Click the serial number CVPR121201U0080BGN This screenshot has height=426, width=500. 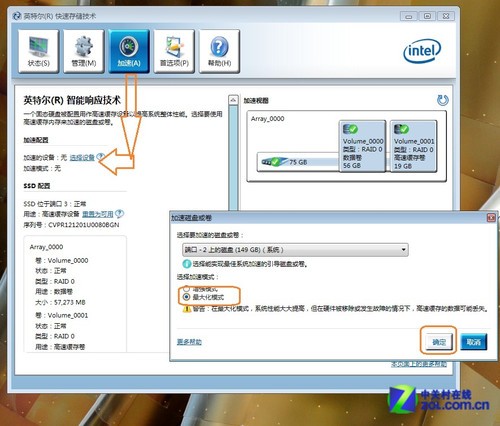[x=84, y=225]
